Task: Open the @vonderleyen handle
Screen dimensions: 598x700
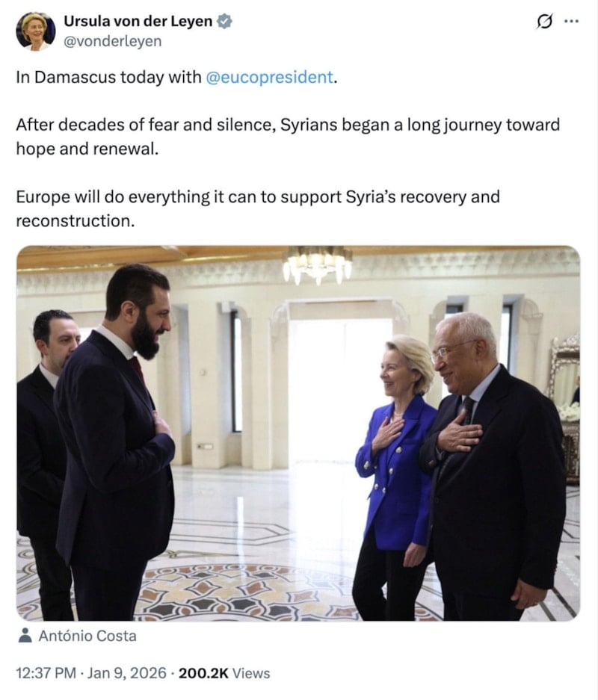Action: point(113,41)
